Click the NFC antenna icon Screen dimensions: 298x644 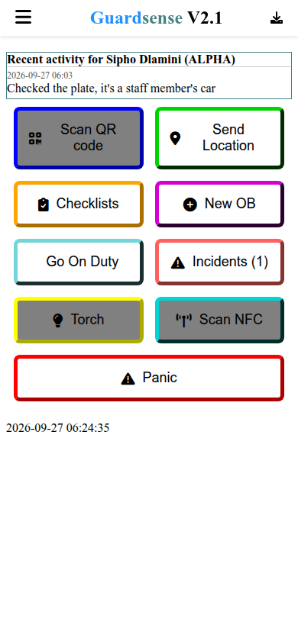click(x=183, y=320)
